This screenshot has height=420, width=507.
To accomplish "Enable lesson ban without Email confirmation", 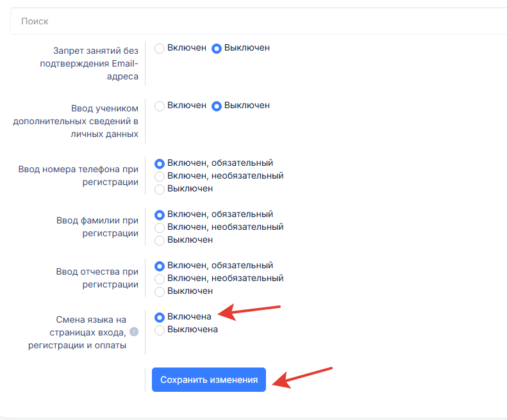I will 160,48.
